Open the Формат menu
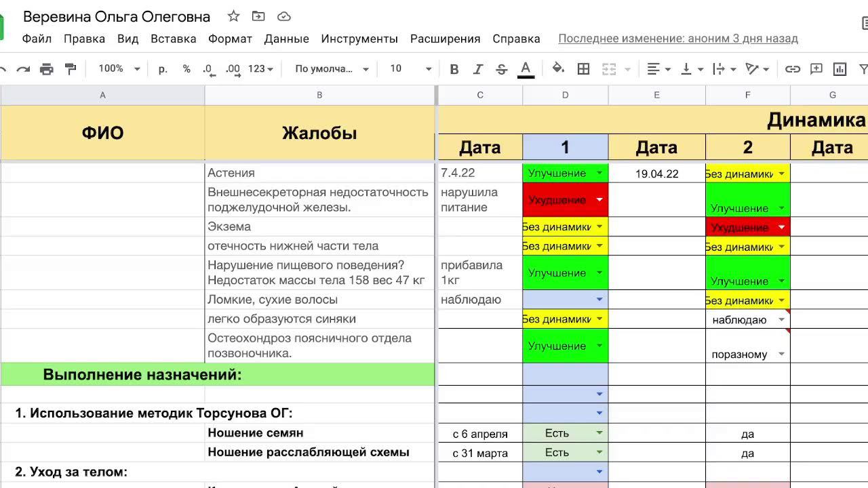Viewport: 868px width, 488px height. coord(230,39)
